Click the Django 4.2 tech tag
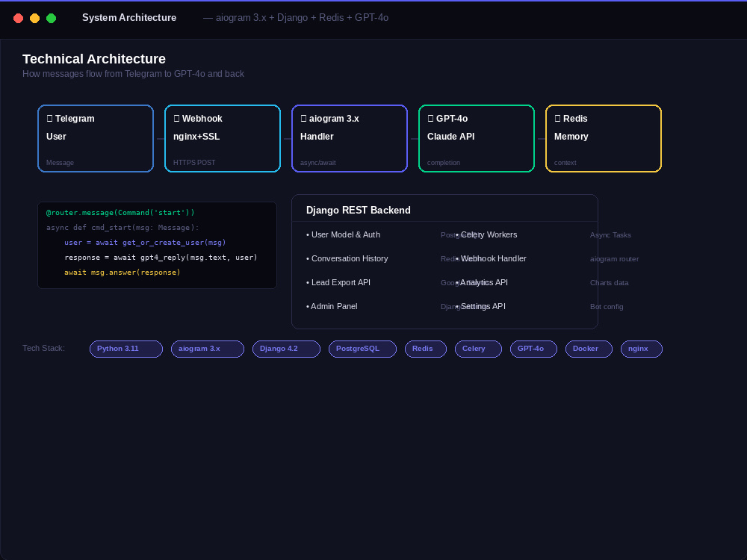This screenshot has width=747, height=560. point(286,349)
